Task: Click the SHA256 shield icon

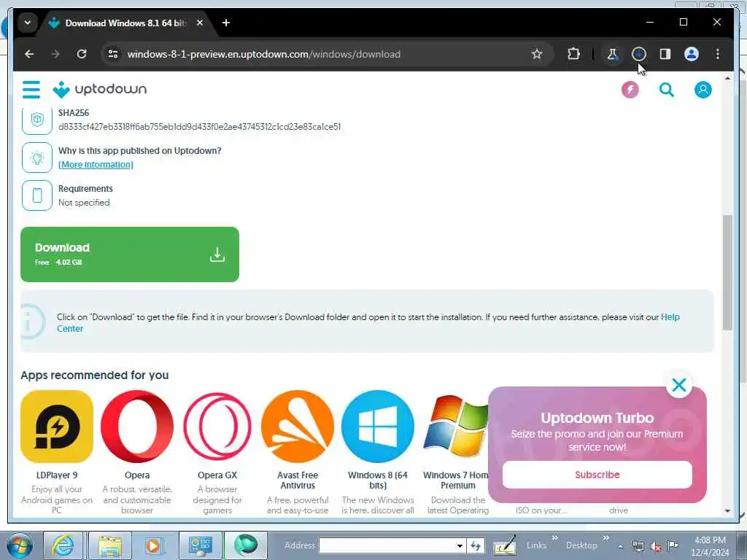Action: [x=37, y=120]
